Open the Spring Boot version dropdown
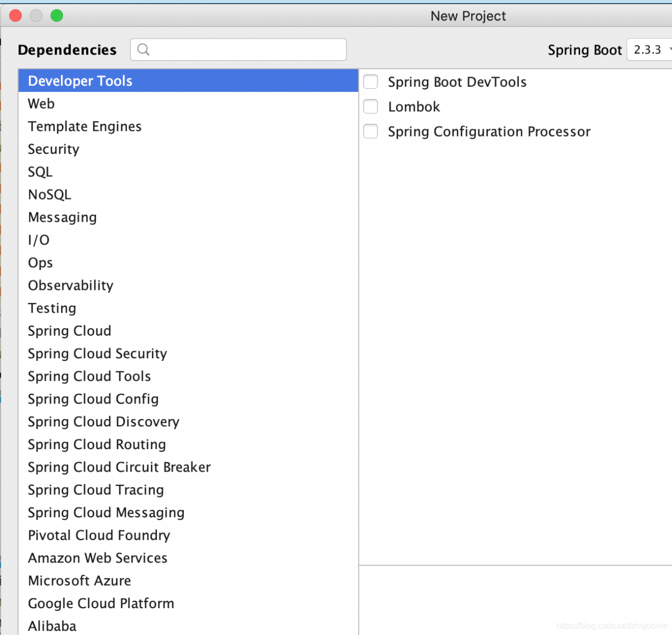Image resolution: width=672 pixels, height=635 pixels. coord(650,50)
